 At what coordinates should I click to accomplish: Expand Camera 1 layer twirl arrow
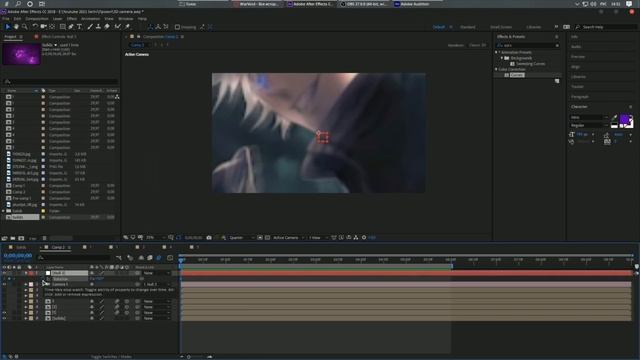point(26,284)
